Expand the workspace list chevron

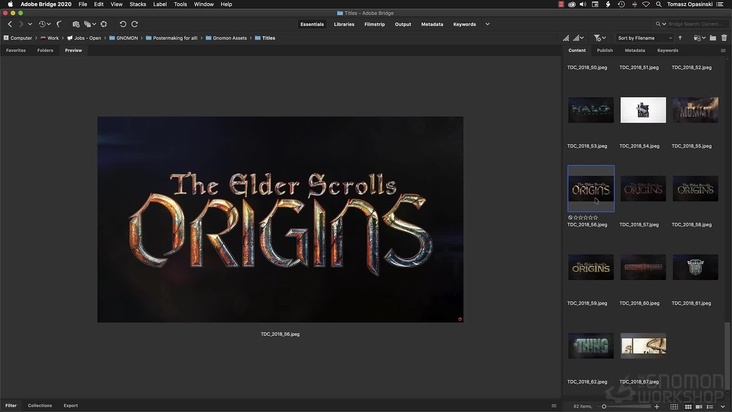[487, 24]
